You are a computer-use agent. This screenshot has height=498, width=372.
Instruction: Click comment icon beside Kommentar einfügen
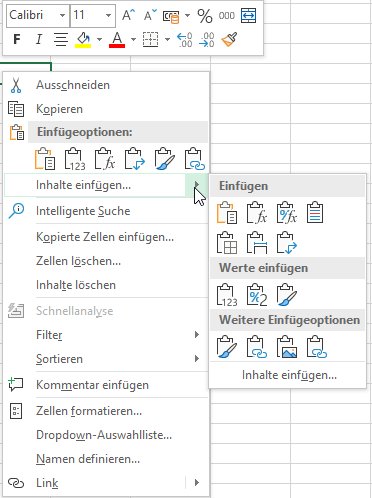click(16, 384)
